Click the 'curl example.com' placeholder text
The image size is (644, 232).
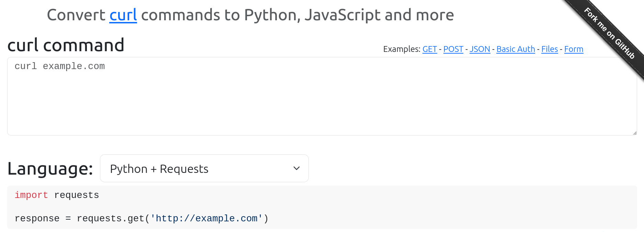pos(59,66)
